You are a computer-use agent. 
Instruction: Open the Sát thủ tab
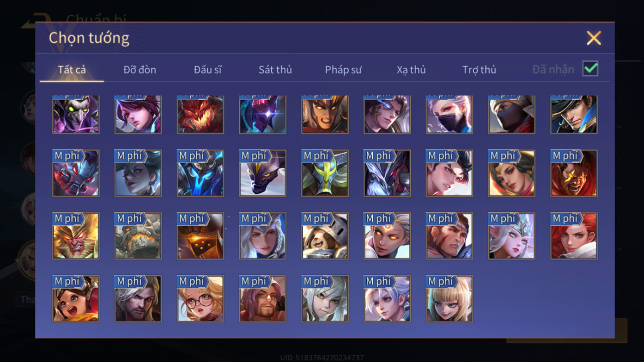275,70
